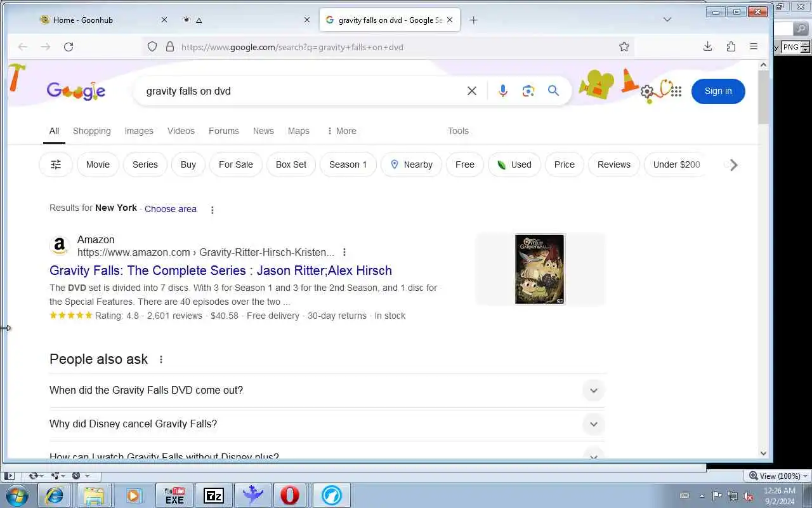Open Amazon result three-dot options
Image resolution: width=812 pixels, height=508 pixels.
click(344, 252)
